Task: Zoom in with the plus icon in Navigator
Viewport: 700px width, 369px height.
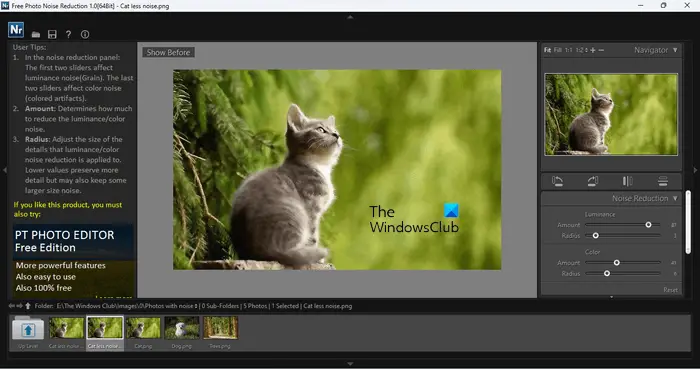Action: tap(593, 50)
